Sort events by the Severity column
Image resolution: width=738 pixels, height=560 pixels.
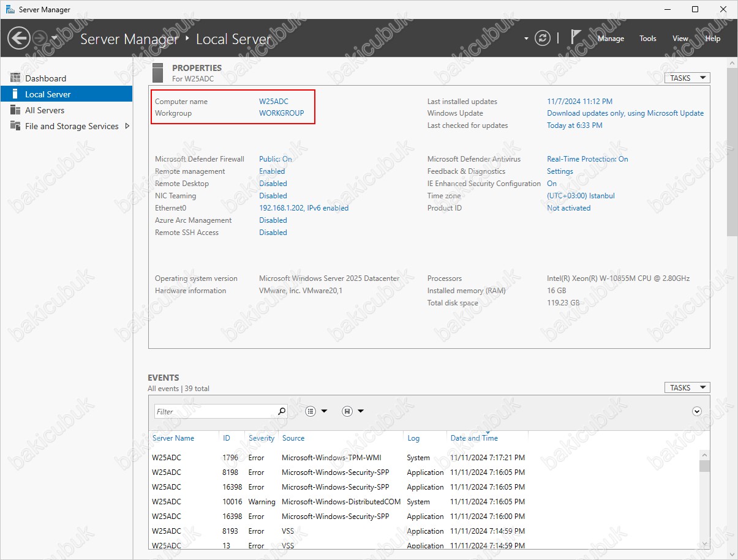tap(262, 438)
